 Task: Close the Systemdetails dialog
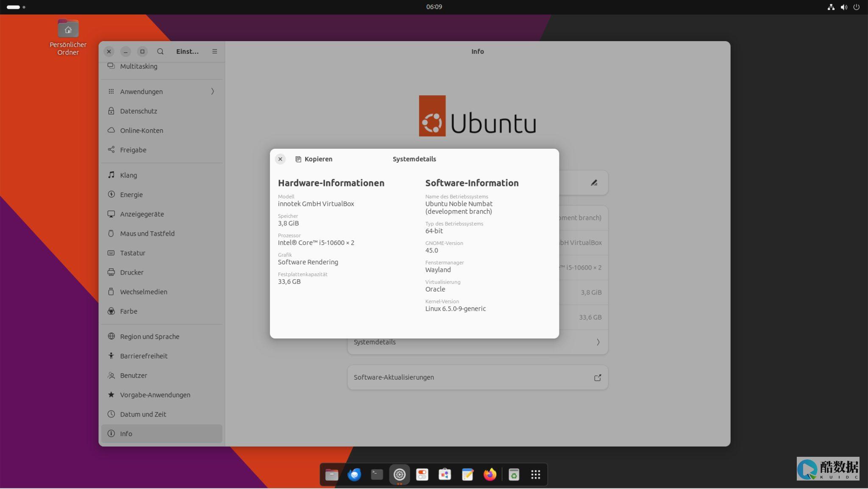click(280, 159)
